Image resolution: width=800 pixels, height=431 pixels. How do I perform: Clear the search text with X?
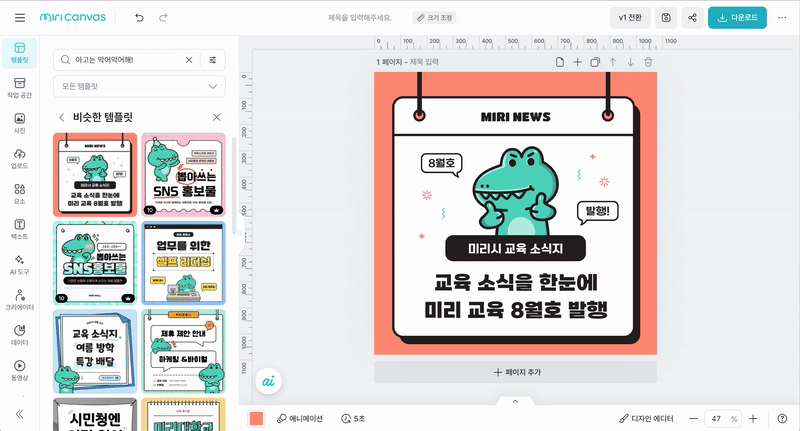(x=189, y=60)
